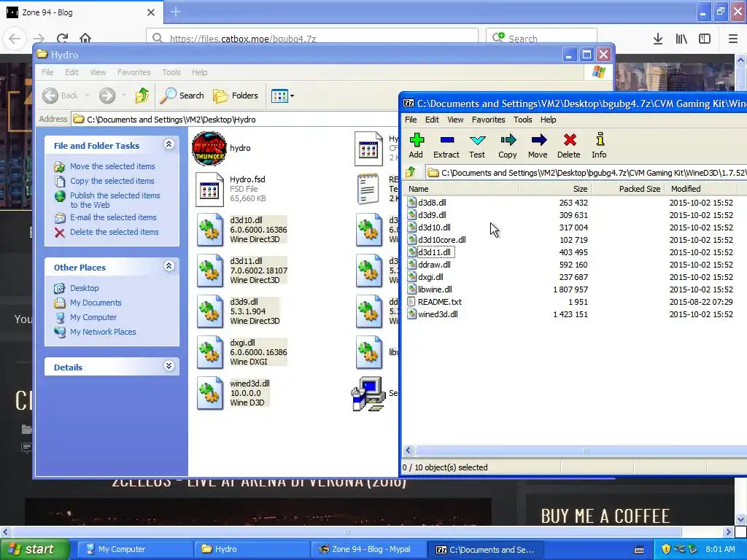This screenshot has height=560, width=747.
Task: Toggle browser sidebar icon
Action: pyautogui.click(x=705, y=39)
